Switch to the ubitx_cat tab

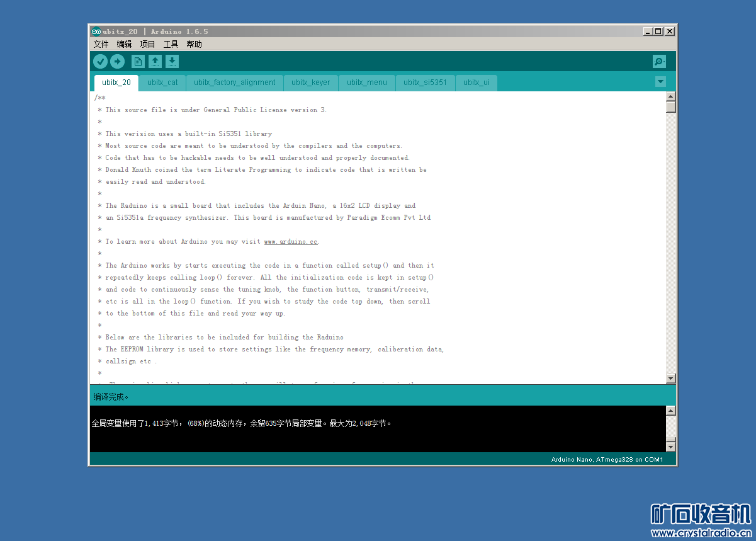pyautogui.click(x=162, y=83)
